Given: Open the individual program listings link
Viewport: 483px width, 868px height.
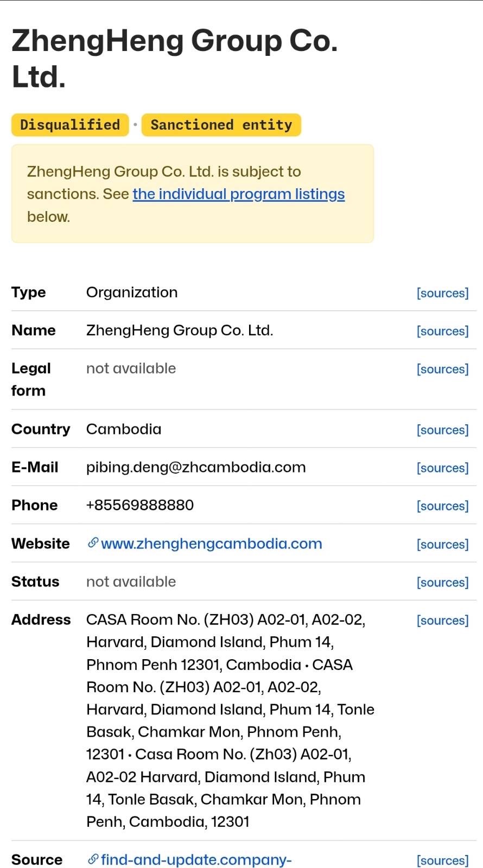Looking at the screenshot, I should [x=238, y=194].
